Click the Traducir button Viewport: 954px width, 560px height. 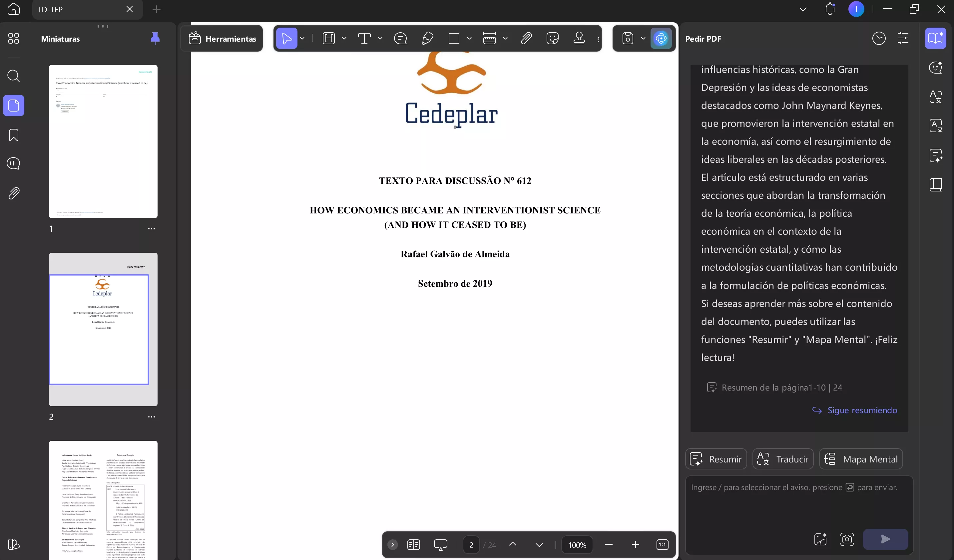[x=782, y=459]
